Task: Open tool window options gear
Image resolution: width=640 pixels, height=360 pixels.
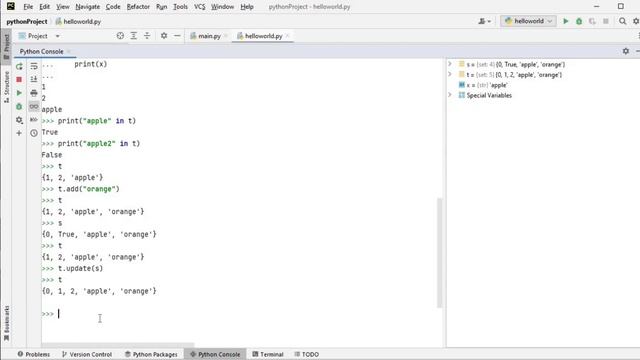Action: (626, 51)
